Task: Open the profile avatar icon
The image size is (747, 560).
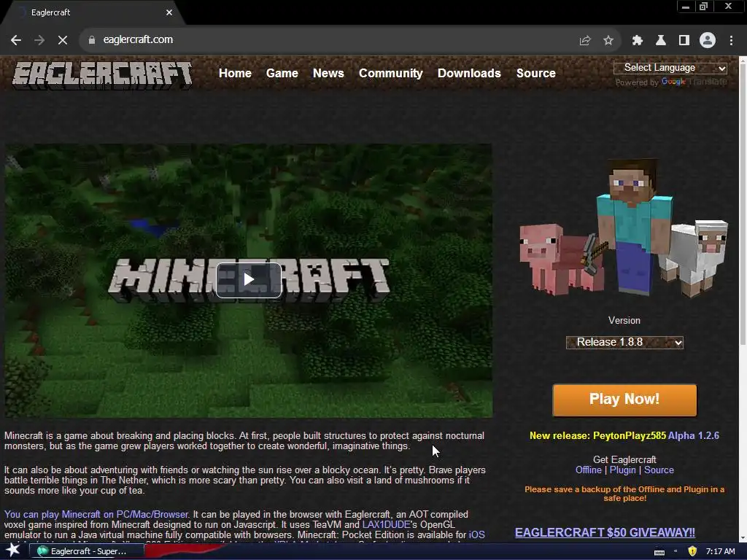Action: click(x=708, y=41)
